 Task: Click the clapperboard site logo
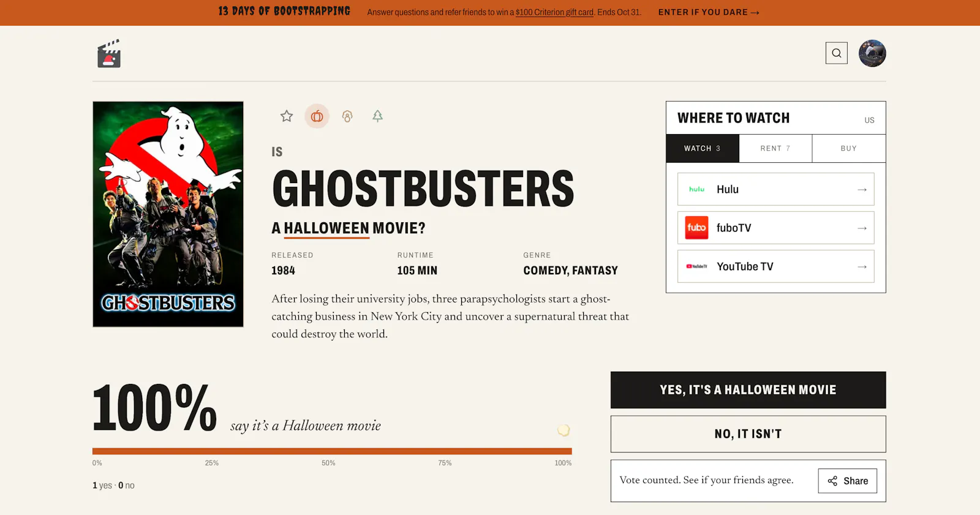(x=109, y=54)
